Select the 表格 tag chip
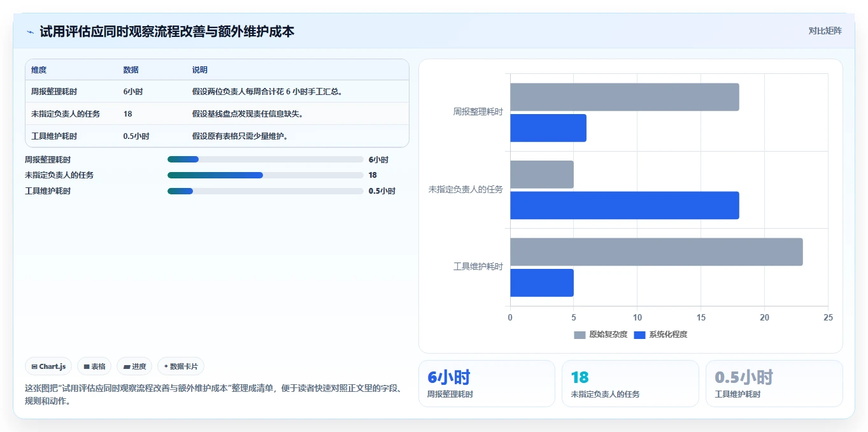This screenshot has height=432, width=868. tap(94, 366)
